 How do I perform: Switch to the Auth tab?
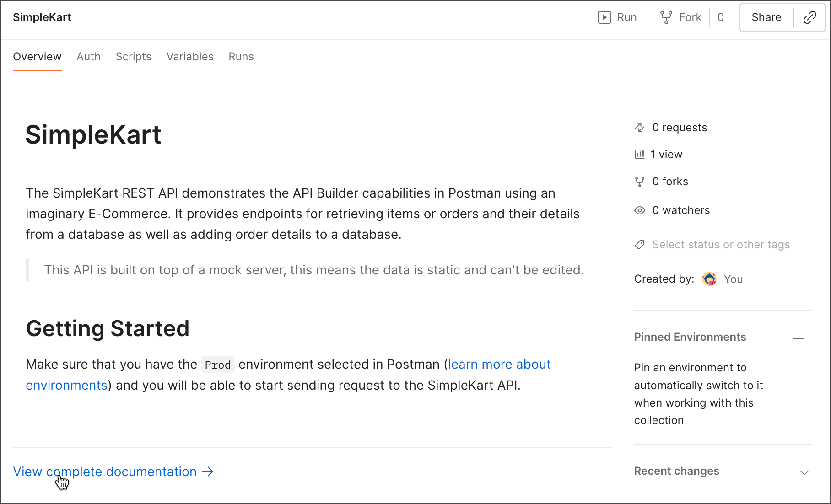(88, 57)
